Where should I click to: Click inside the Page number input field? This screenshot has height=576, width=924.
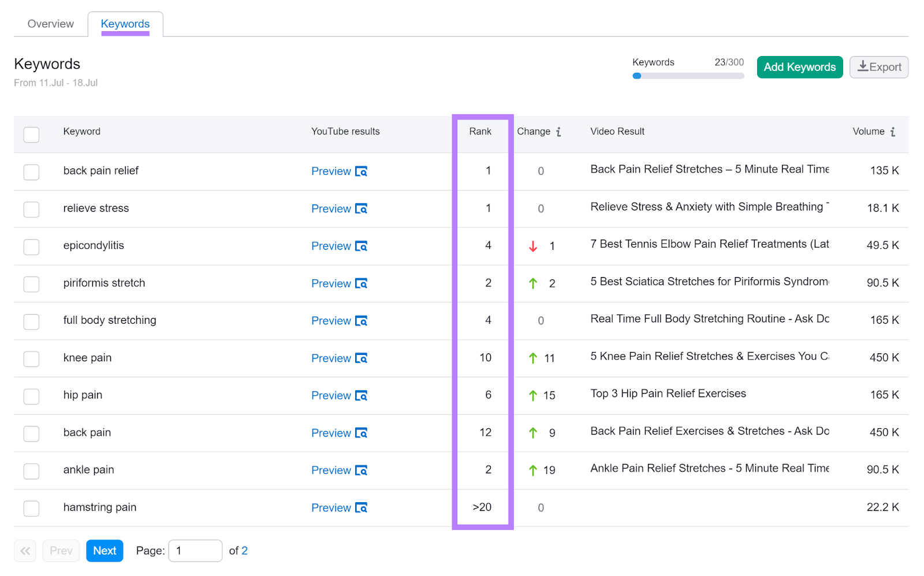(195, 551)
